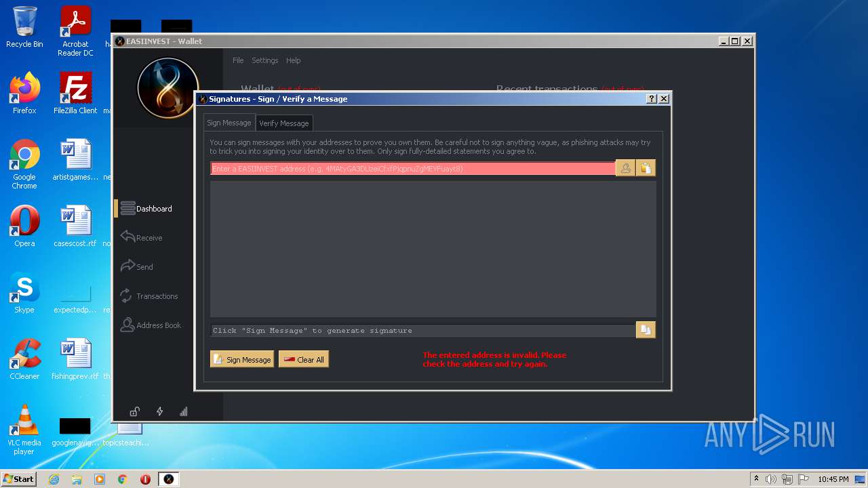Click the staking lightning bolt icon
The image size is (868, 488).
click(x=159, y=411)
